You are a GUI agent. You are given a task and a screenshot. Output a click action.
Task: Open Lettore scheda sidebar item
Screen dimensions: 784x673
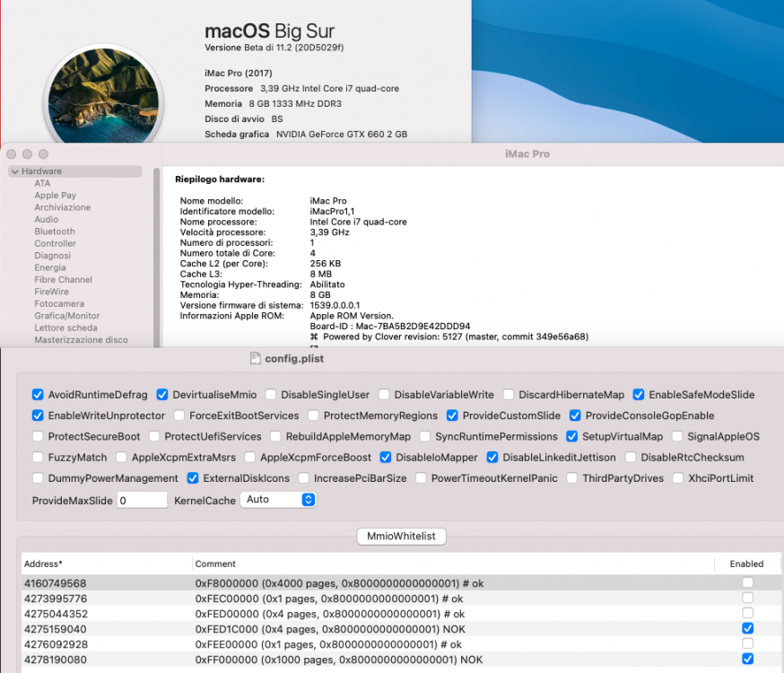pyautogui.click(x=66, y=328)
